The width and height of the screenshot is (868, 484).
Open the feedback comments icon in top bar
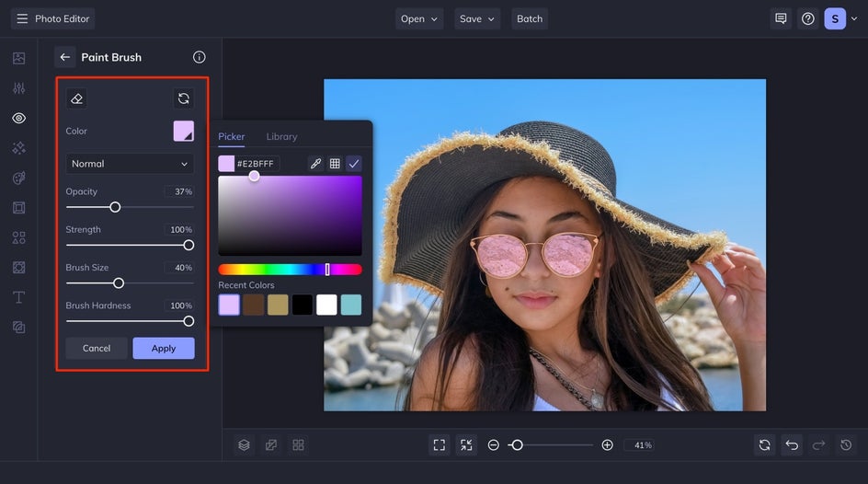coord(781,18)
